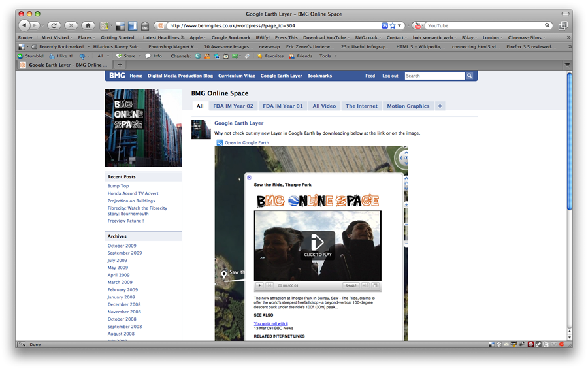Focus the YouTube search field
This screenshot has width=588, height=369.
pyautogui.click(x=485, y=25)
